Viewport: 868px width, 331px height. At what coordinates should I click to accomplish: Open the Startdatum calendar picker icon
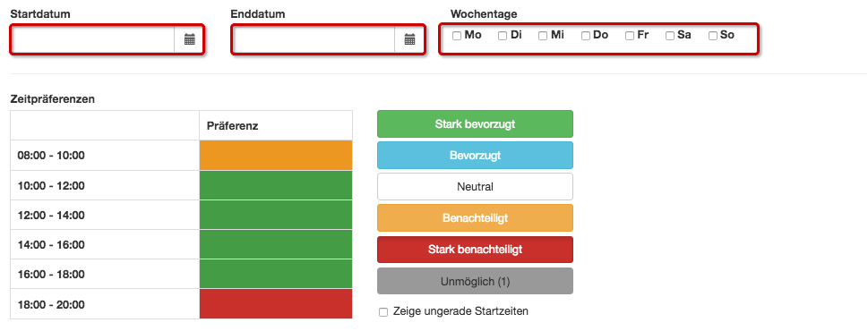pos(189,39)
